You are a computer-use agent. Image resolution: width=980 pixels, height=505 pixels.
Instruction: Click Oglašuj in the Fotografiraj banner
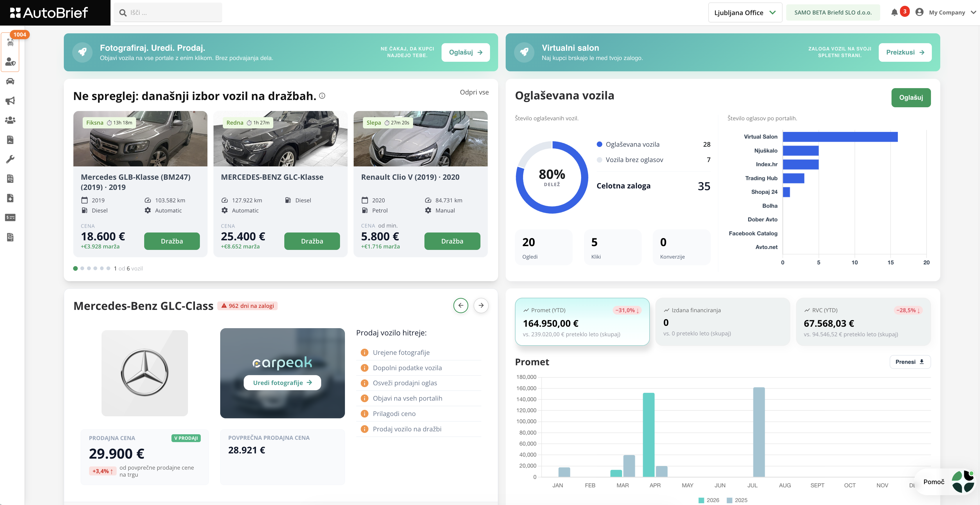(x=466, y=52)
